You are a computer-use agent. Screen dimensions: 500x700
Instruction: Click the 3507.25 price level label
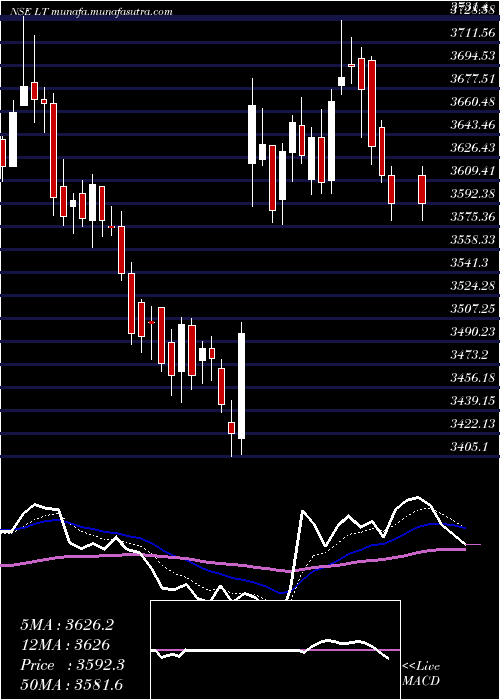(473, 309)
